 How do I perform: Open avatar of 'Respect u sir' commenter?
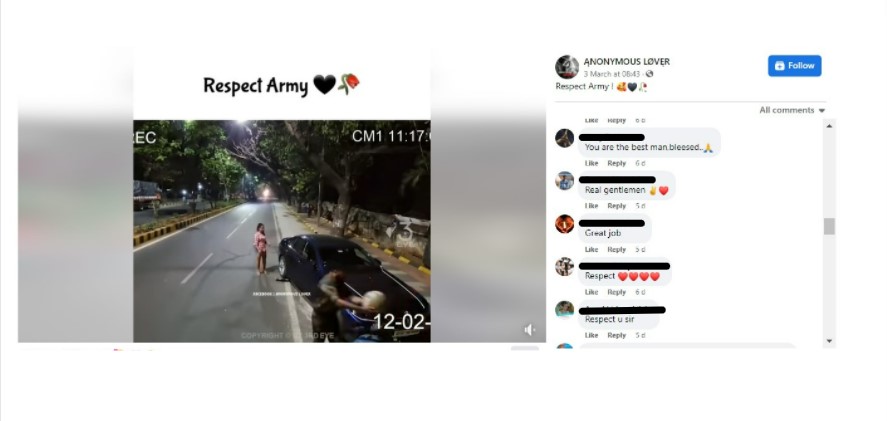tap(565, 310)
